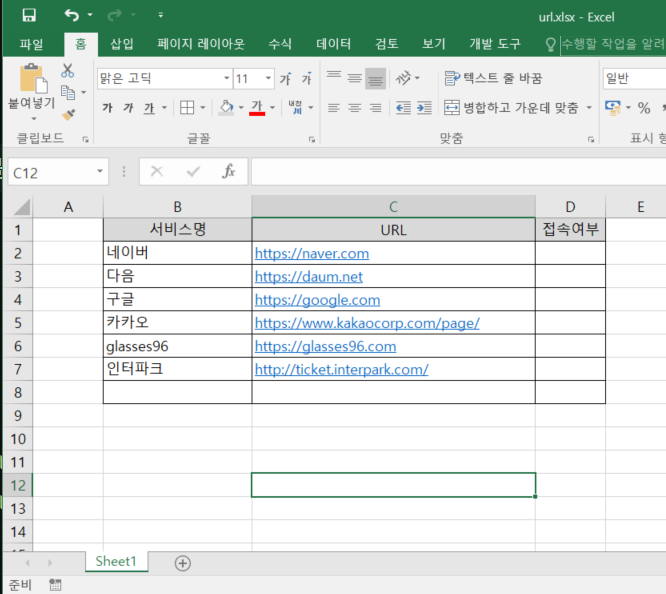Open the font size 11 dropdown
The height and width of the screenshot is (594, 666).
(268, 78)
